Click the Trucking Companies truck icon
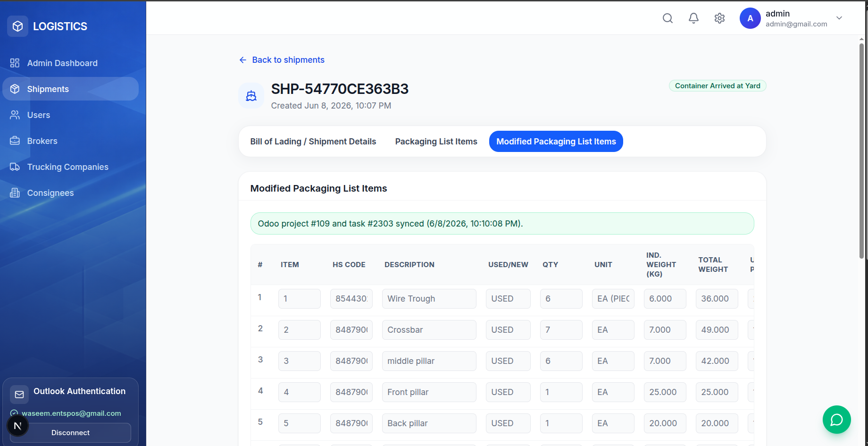The image size is (868, 446). 15,167
